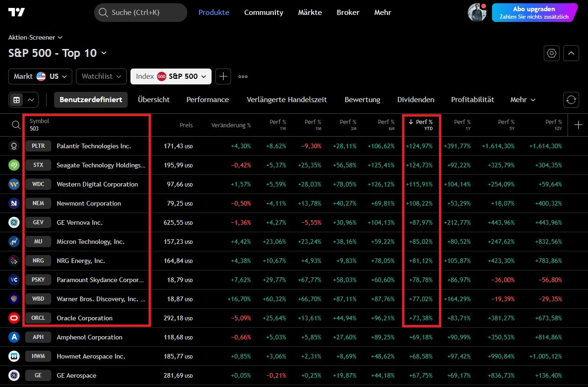The height and width of the screenshot is (387, 588).
Task: Click the Micron Technology logo icon
Action: pos(14,242)
